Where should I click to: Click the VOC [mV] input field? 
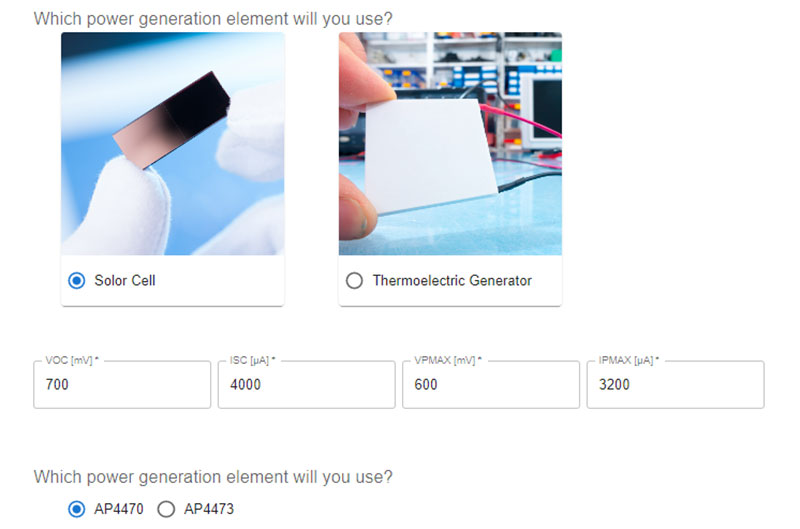click(122, 385)
